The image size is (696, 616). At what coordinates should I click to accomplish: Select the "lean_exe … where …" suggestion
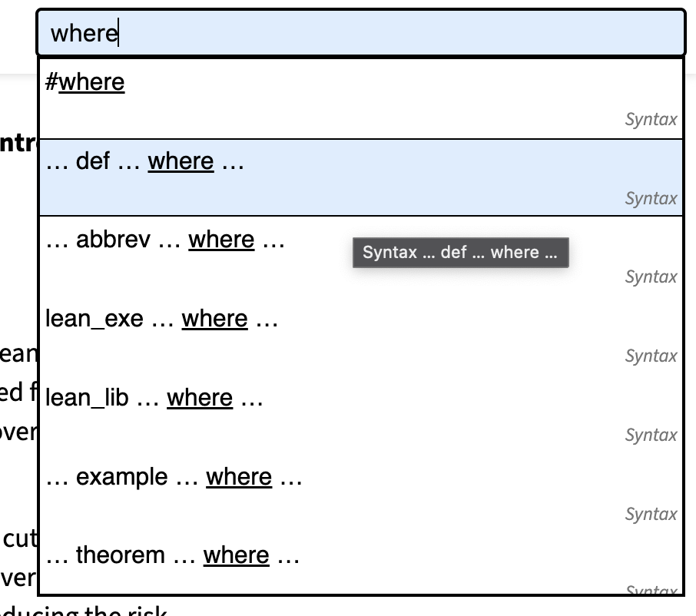pos(161,320)
